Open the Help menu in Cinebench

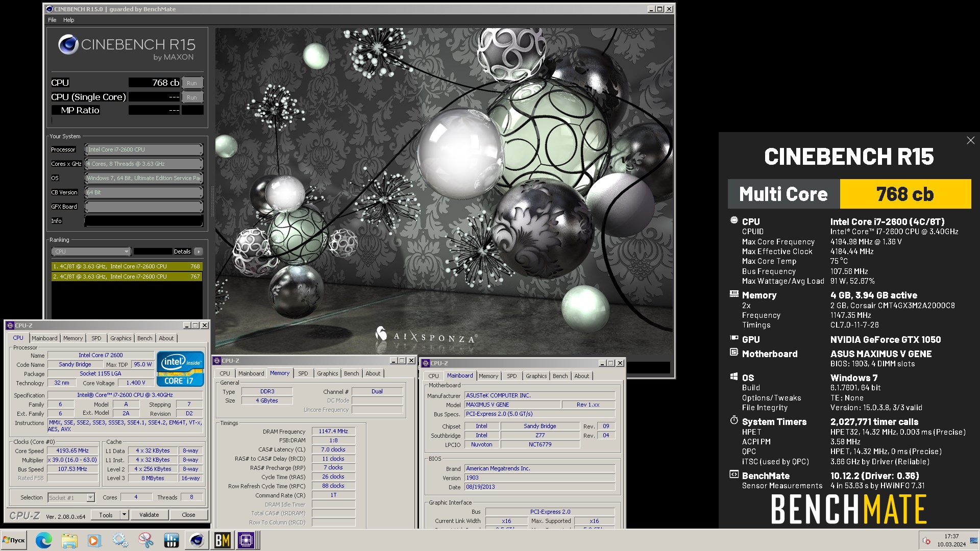pos(69,20)
